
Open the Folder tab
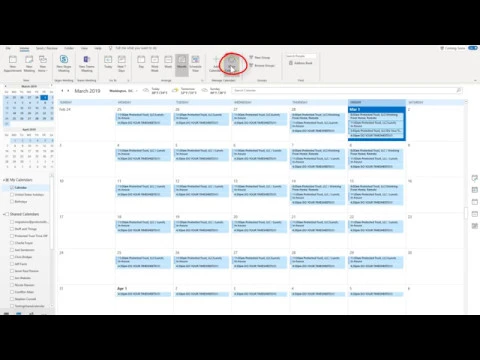pyautogui.click(x=69, y=48)
